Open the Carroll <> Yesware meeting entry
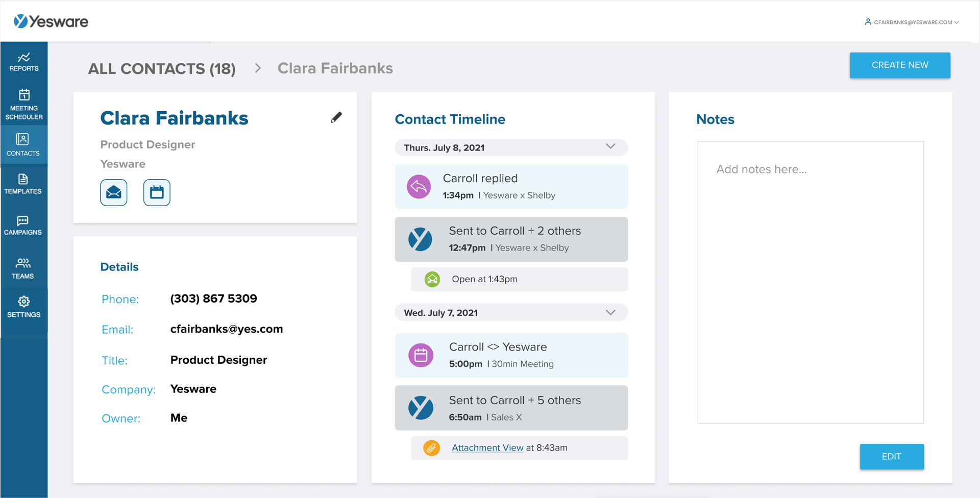The image size is (980, 498). click(511, 355)
